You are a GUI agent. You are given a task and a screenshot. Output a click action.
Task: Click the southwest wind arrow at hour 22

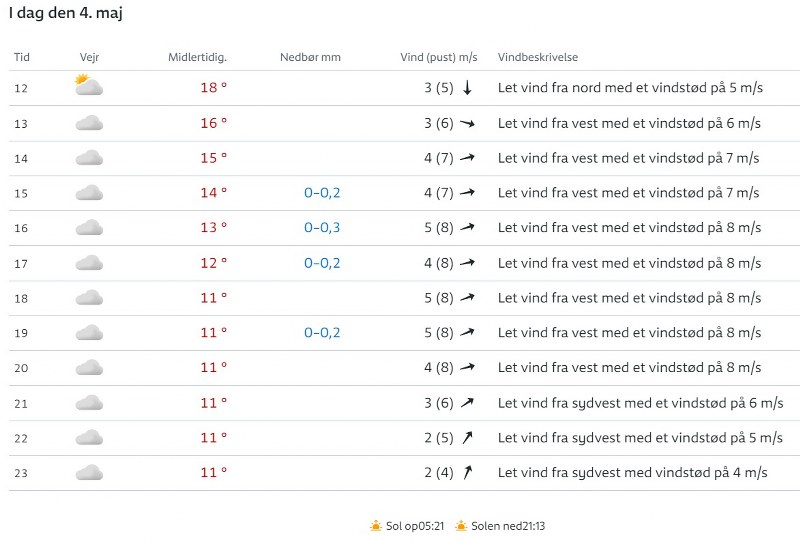467,438
